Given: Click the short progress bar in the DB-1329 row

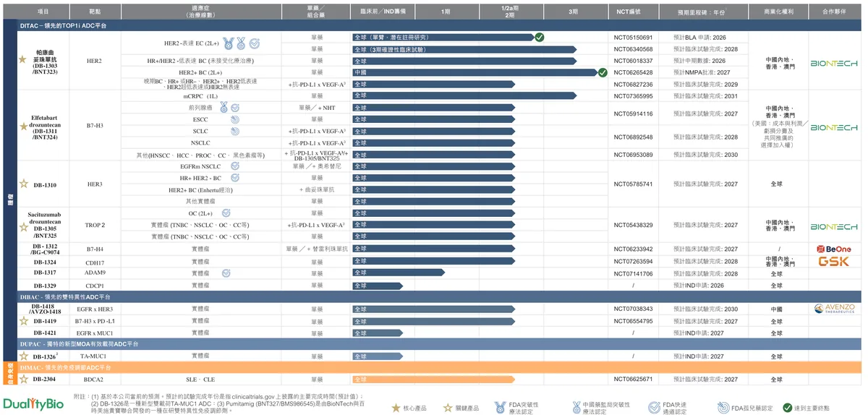Looking at the screenshot, I should pyautogui.click(x=376, y=286).
